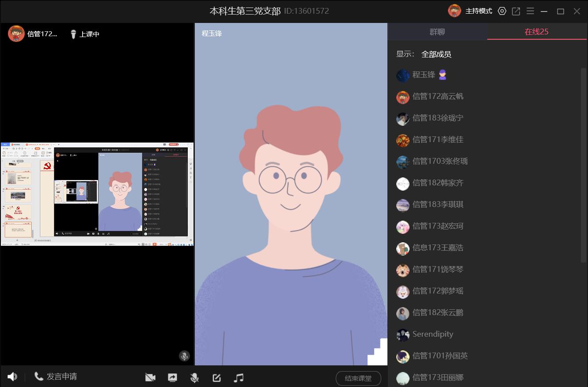Click the 结束课堂 button

[358, 378]
